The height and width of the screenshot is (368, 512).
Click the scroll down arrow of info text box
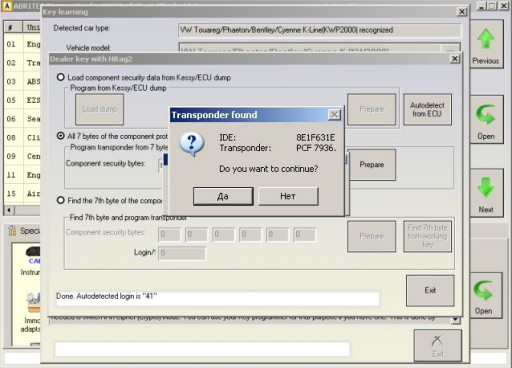pos(455,320)
